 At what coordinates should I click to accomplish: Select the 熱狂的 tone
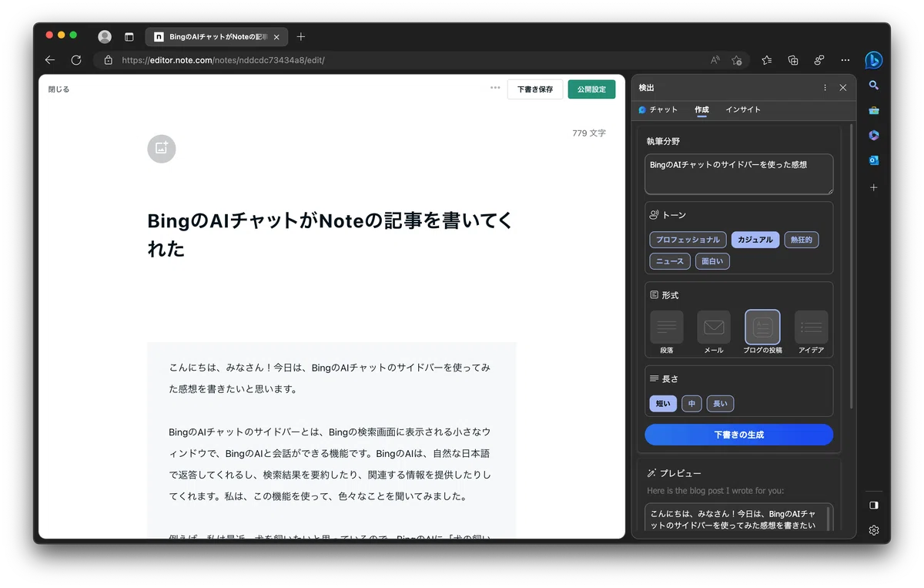pyautogui.click(x=801, y=240)
